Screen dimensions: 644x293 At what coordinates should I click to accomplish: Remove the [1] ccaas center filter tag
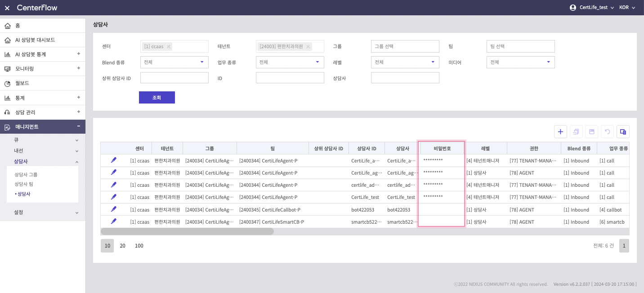[169, 46]
